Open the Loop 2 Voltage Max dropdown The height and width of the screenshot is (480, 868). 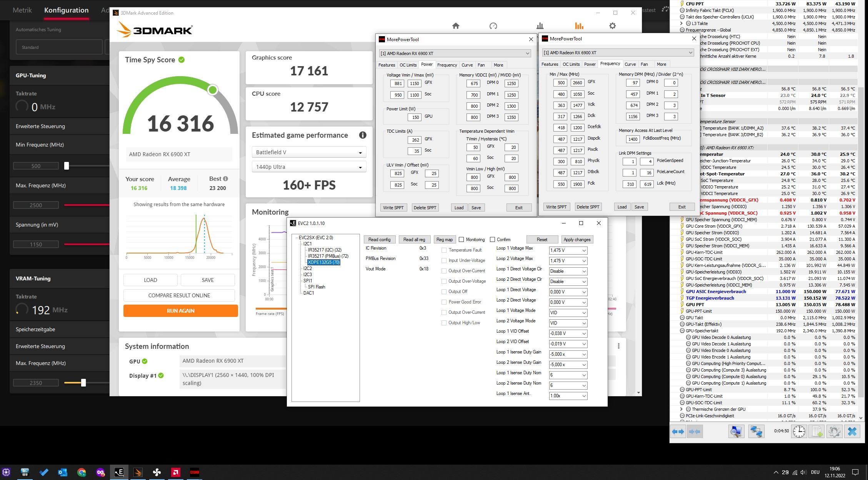568,261
